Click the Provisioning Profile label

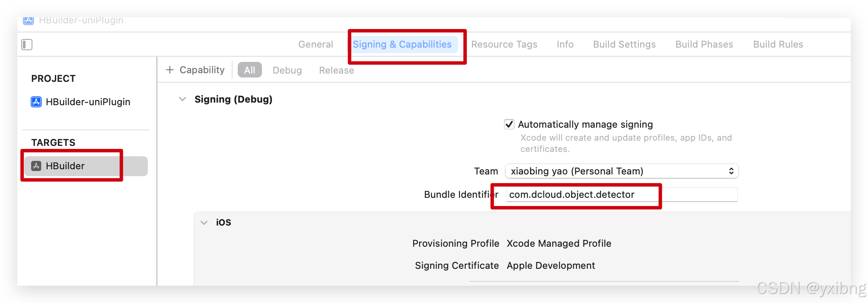pos(456,243)
